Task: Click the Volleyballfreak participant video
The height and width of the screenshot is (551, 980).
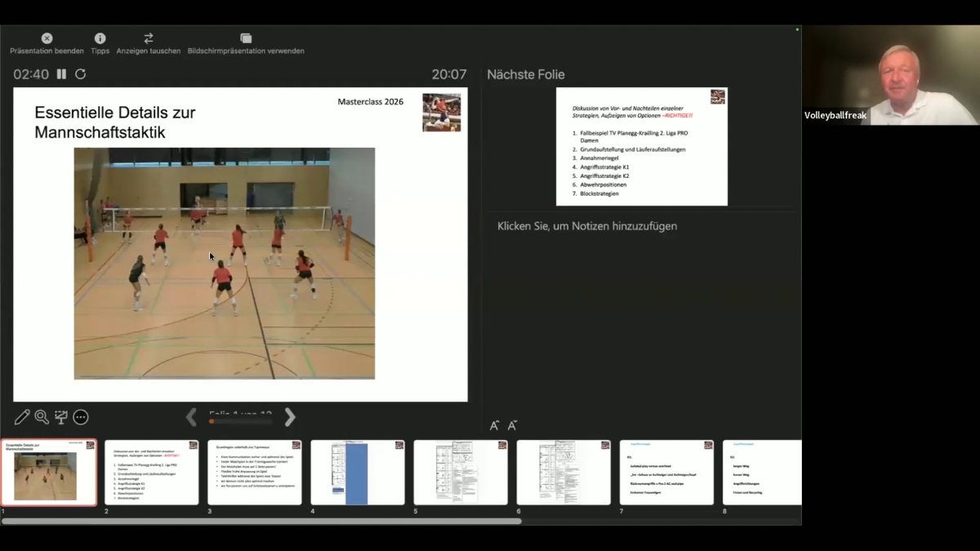Action: [891, 75]
